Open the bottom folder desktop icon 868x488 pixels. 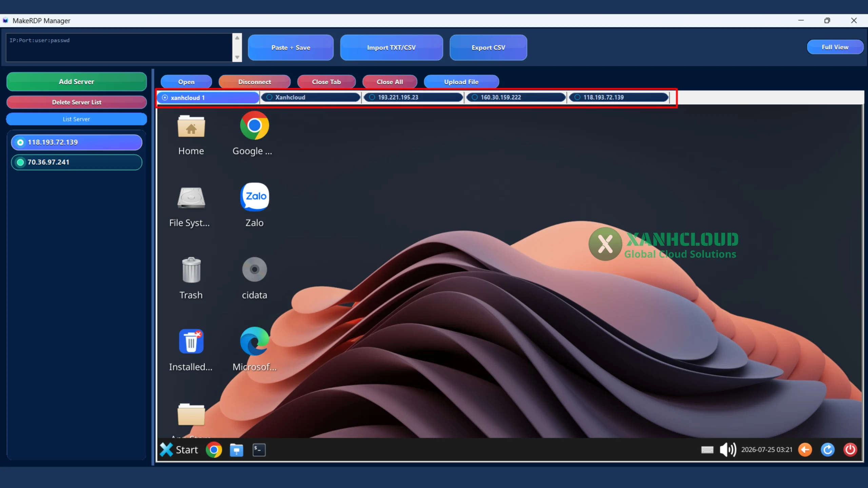pyautogui.click(x=191, y=415)
